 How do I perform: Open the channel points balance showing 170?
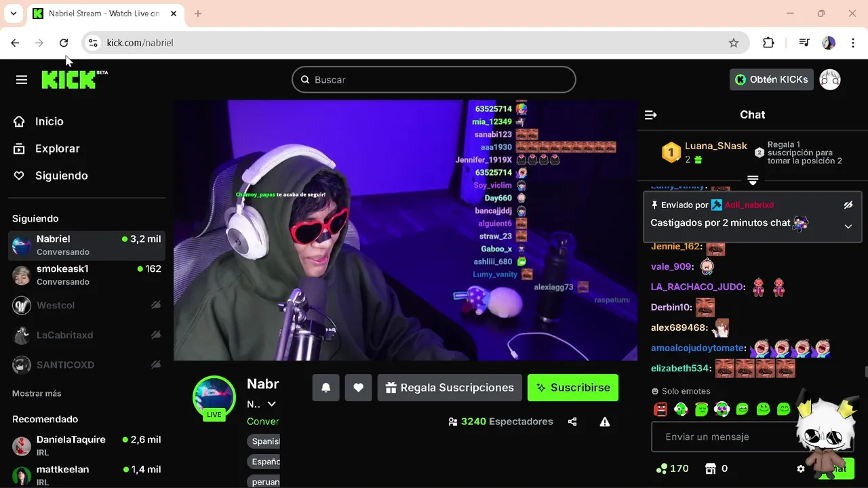tap(672, 468)
